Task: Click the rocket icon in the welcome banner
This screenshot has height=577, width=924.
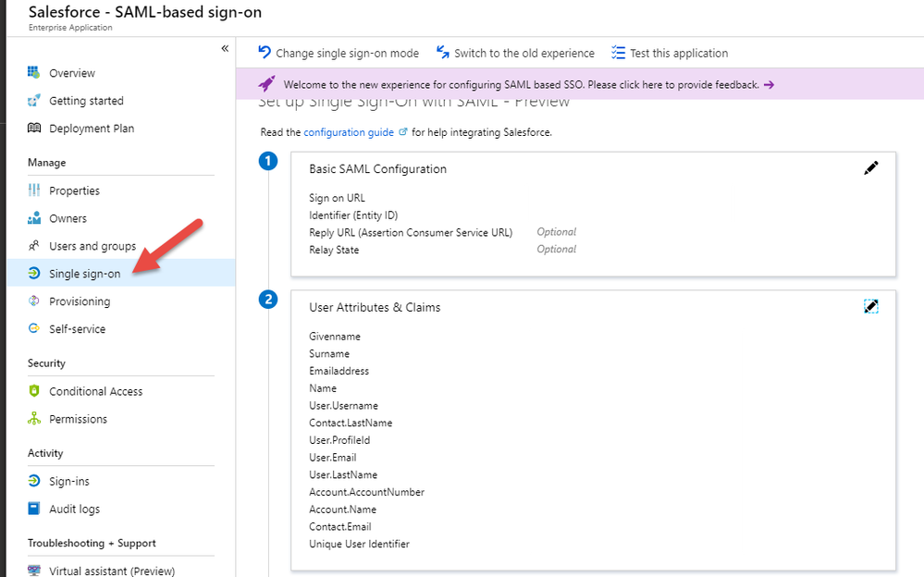Action: pos(266,84)
